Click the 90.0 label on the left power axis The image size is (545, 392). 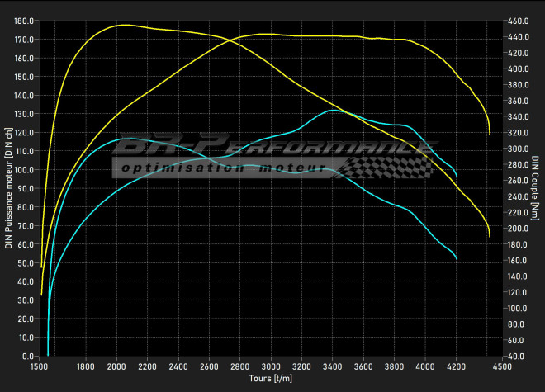(25, 188)
